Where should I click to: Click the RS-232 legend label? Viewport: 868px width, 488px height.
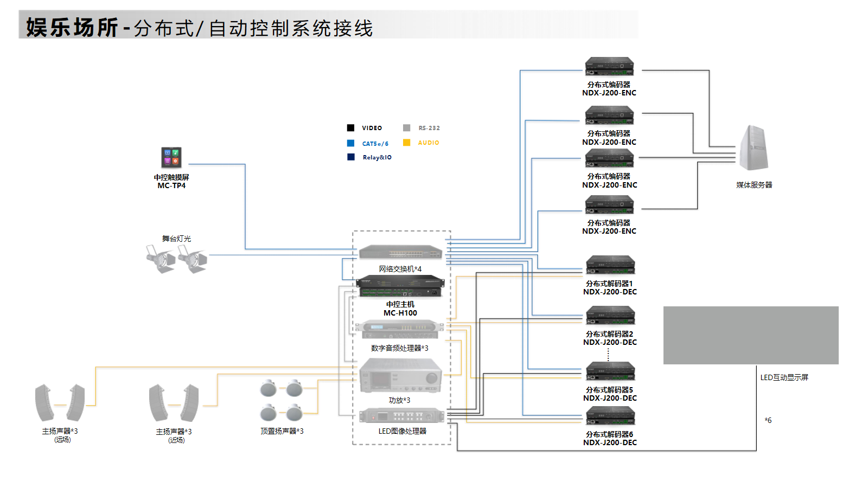click(x=429, y=128)
